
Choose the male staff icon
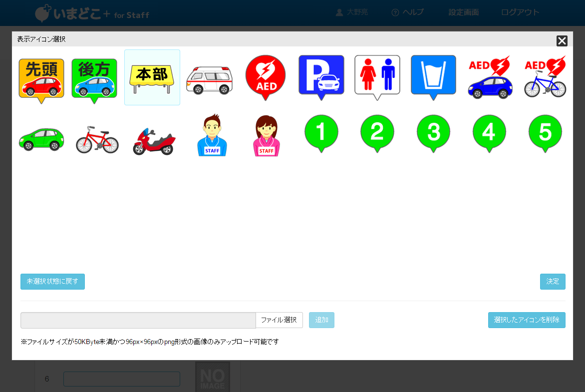tap(212, 135)
